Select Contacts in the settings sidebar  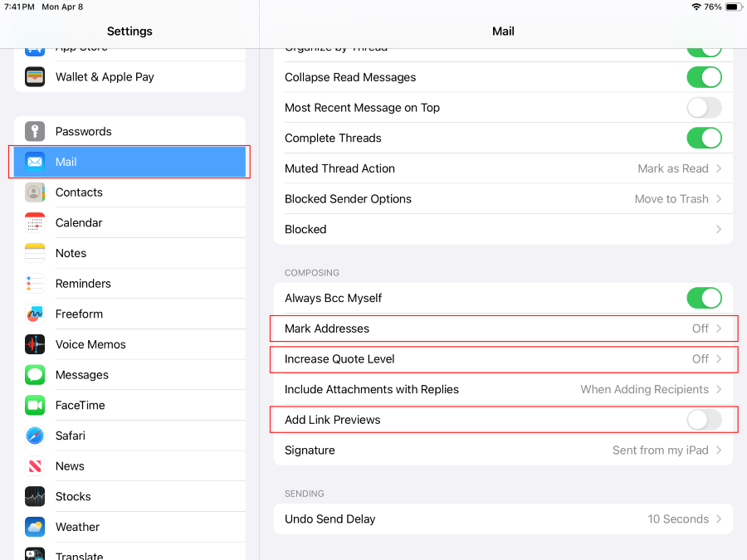79,192
